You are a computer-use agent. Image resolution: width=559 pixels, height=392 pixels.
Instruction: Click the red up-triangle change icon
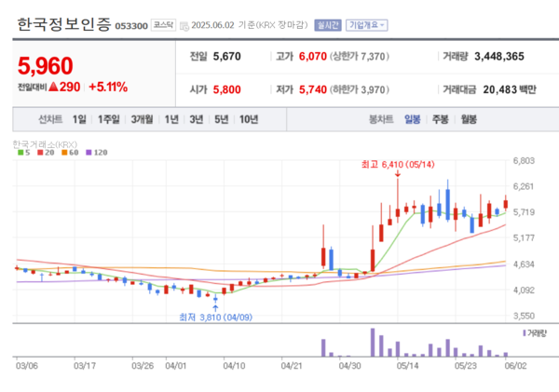point(53,87)
